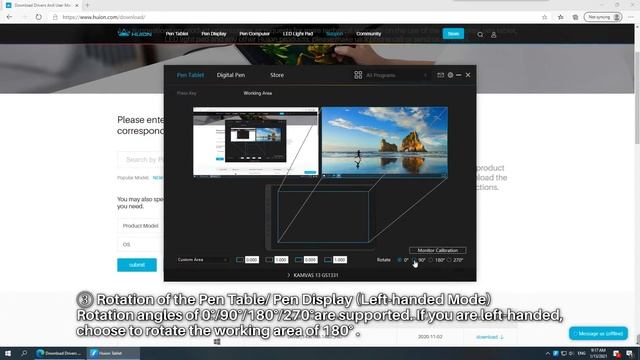Open Community menu on Huion website
Viewport: 640px width, 360px height.
coord(368,34)
